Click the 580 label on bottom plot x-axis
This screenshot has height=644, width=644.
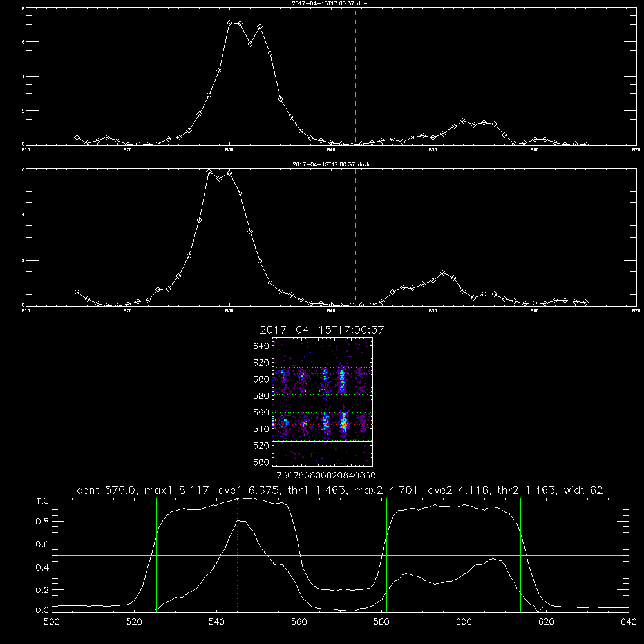(x=381, y=622)
